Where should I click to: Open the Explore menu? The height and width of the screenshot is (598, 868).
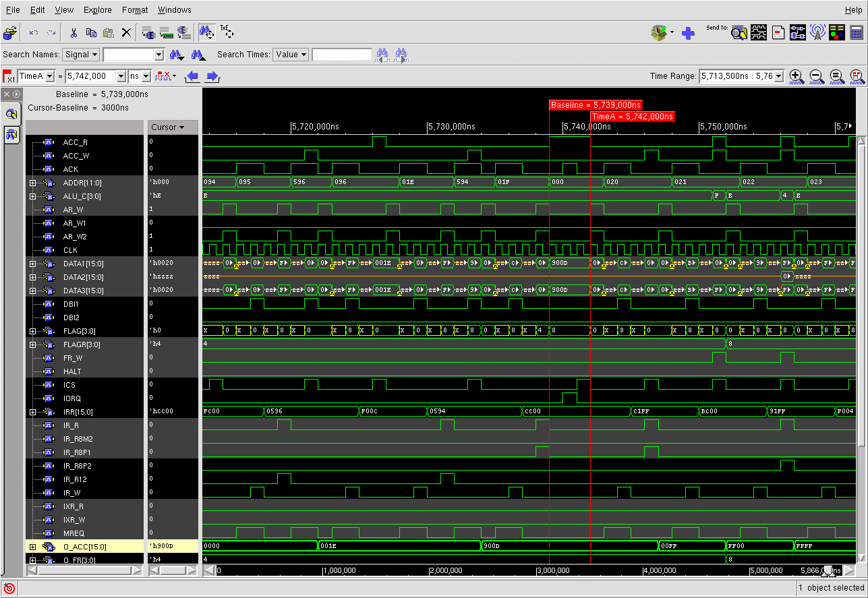98,10
